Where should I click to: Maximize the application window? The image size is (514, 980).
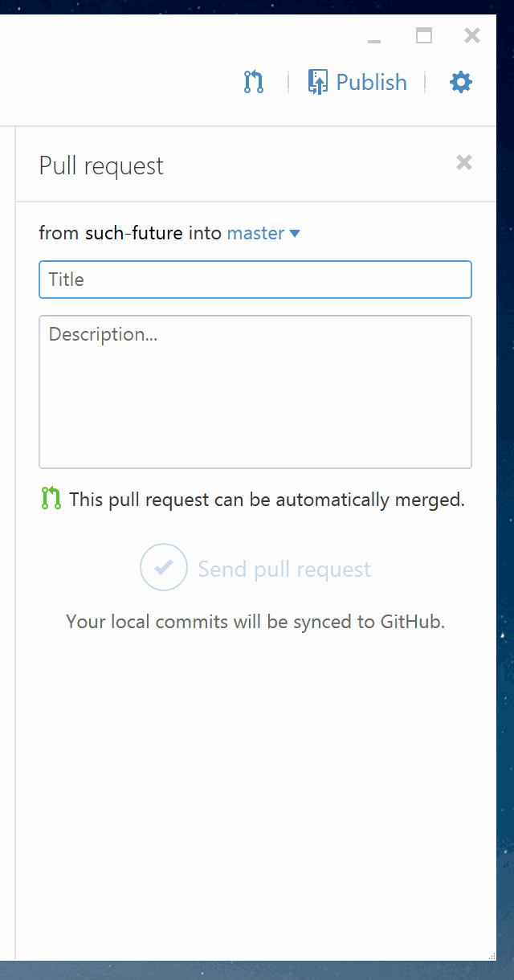point(423,35)
